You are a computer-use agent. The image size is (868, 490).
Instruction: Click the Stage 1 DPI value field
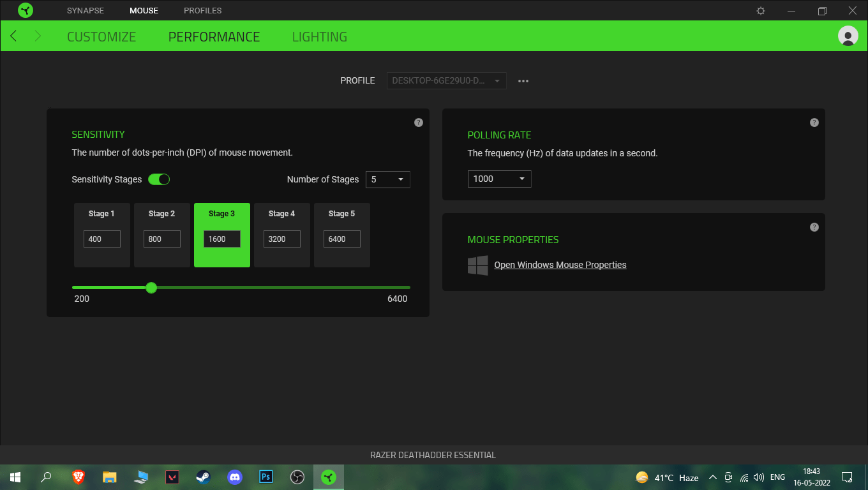101,239
